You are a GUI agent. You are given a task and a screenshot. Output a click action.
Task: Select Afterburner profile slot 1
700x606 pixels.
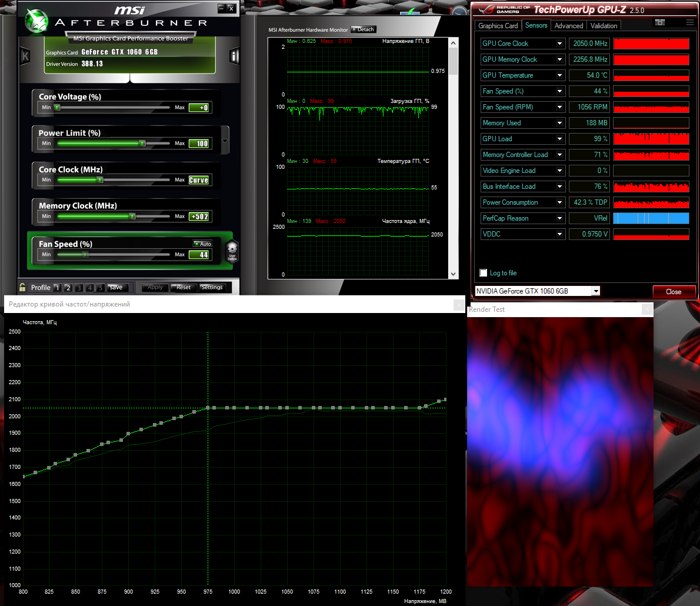click(x=57, y=288)
